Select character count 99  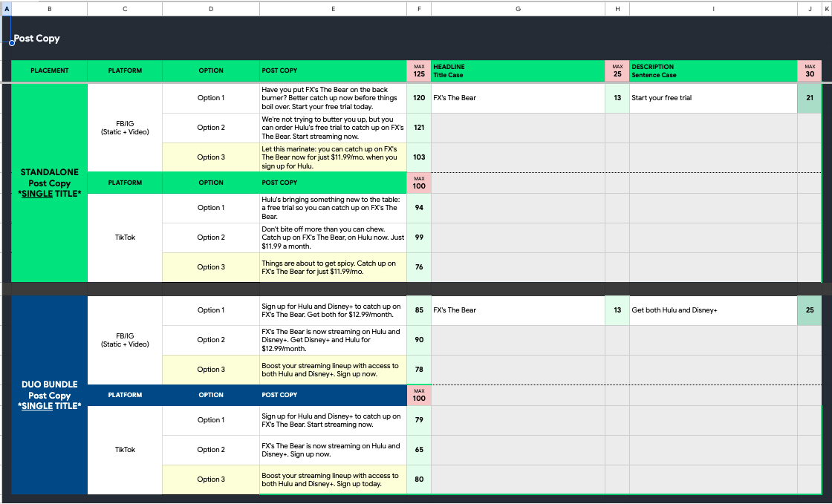(x=419, y=238)
